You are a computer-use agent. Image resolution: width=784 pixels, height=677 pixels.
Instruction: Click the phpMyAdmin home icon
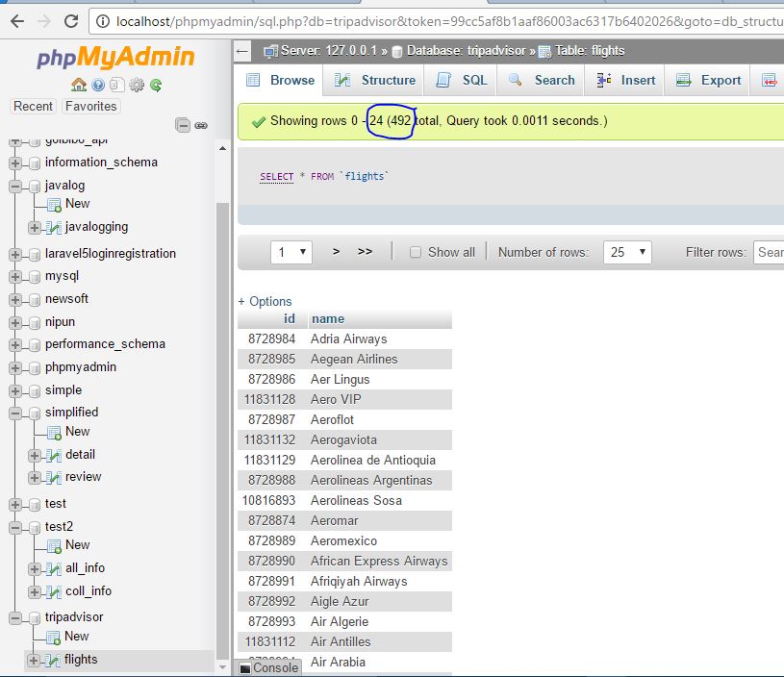(x=79, y=85)
